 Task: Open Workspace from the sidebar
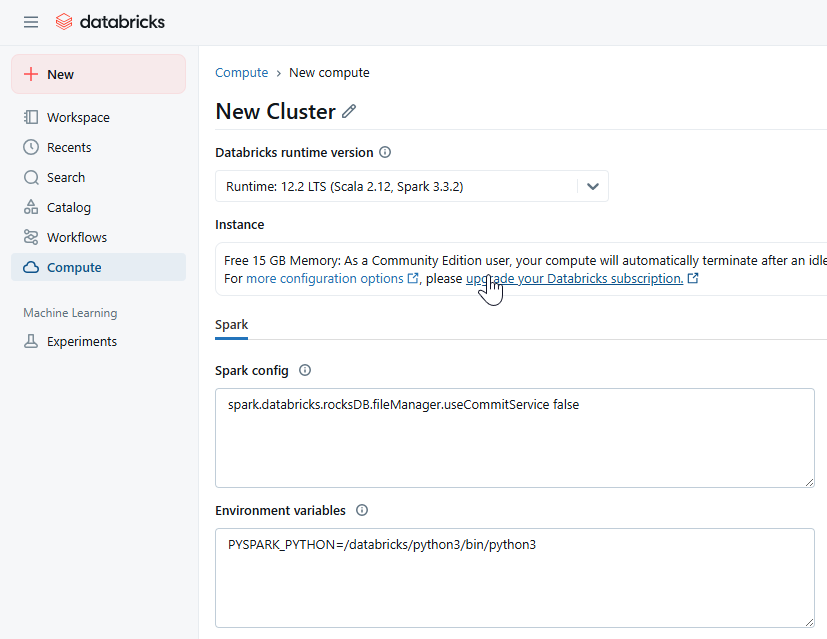[x=99, y=117]
